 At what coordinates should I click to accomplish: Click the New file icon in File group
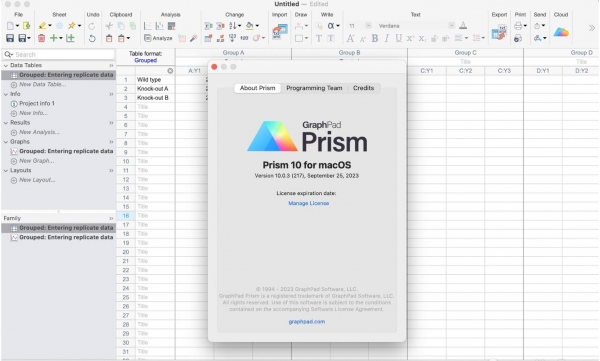pyautogui.click(x=10, y=26)
